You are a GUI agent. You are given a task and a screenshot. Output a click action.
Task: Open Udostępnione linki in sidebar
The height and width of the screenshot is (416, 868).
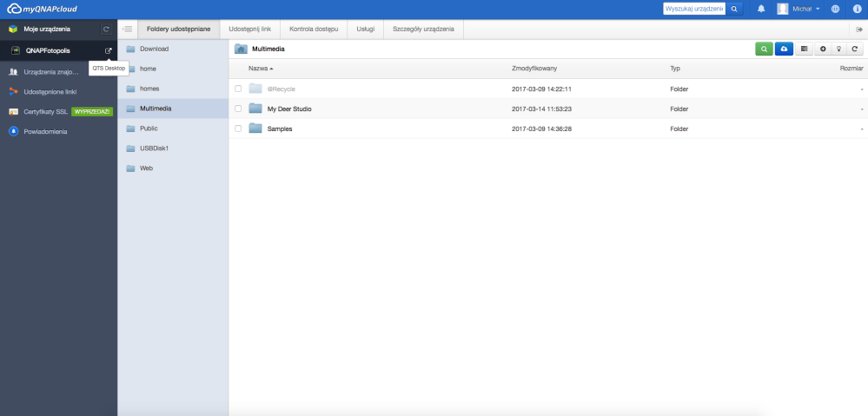click(x=50, y=91)
